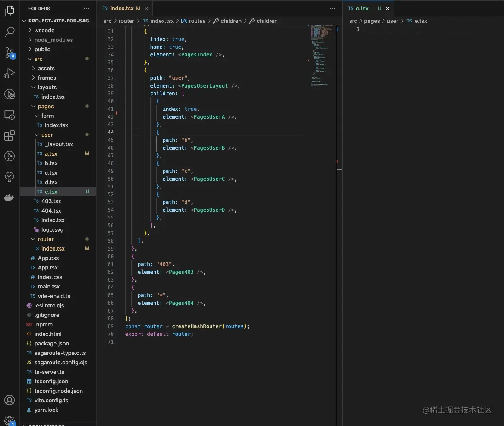Open .gitignore file
Screen dimensions: 504x426
59,315
